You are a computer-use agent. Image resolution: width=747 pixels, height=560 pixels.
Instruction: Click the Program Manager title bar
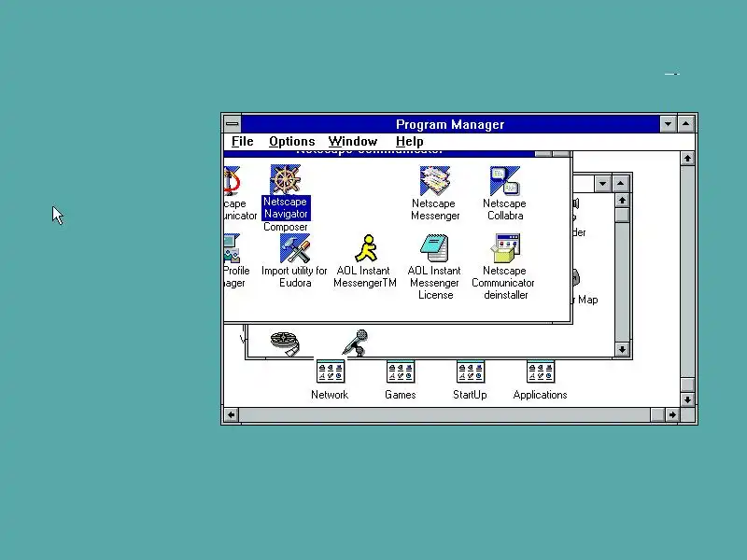point(450,124)
